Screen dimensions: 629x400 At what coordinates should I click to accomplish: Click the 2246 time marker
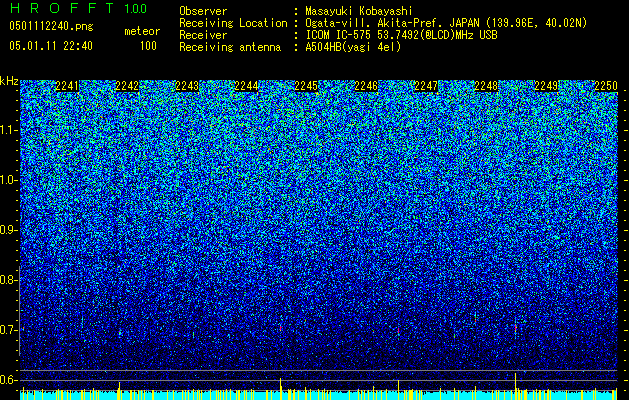coord(366,86)
